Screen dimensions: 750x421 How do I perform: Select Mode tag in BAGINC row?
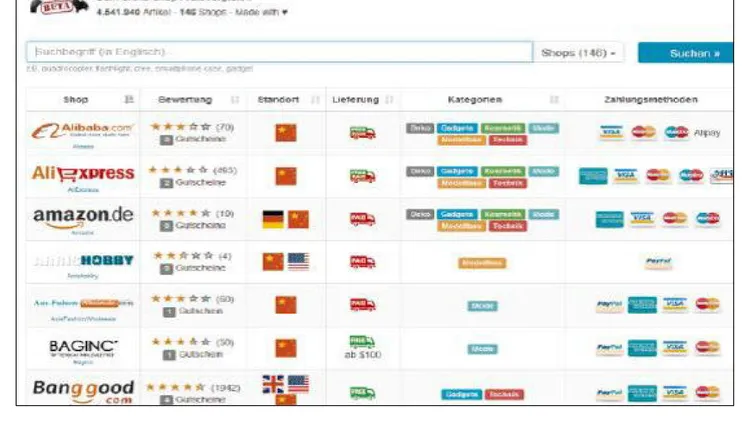(482, 349)
